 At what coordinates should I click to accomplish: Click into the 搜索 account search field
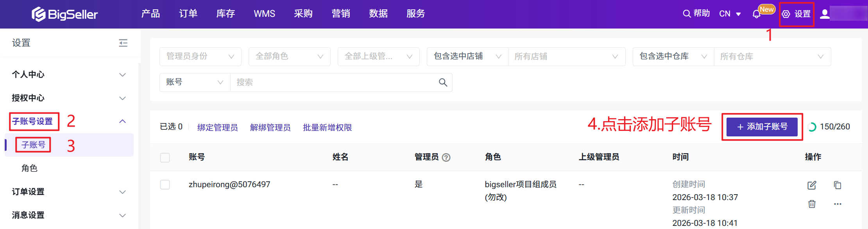(332, 82)
